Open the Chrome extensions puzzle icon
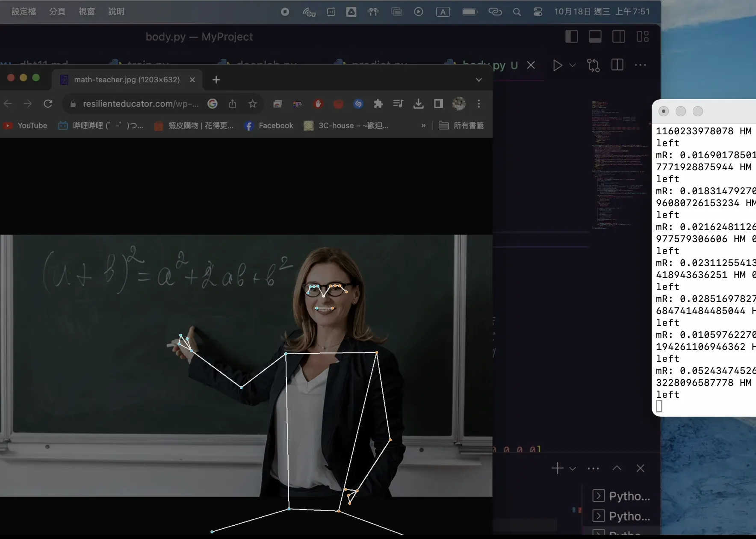 (378, 104)
